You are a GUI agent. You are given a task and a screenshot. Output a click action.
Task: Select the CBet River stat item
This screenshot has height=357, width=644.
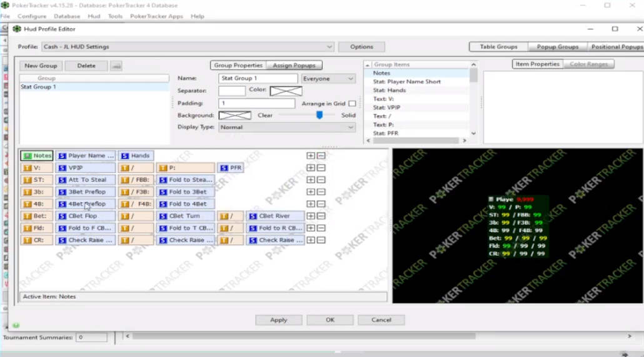click(275, 216)
